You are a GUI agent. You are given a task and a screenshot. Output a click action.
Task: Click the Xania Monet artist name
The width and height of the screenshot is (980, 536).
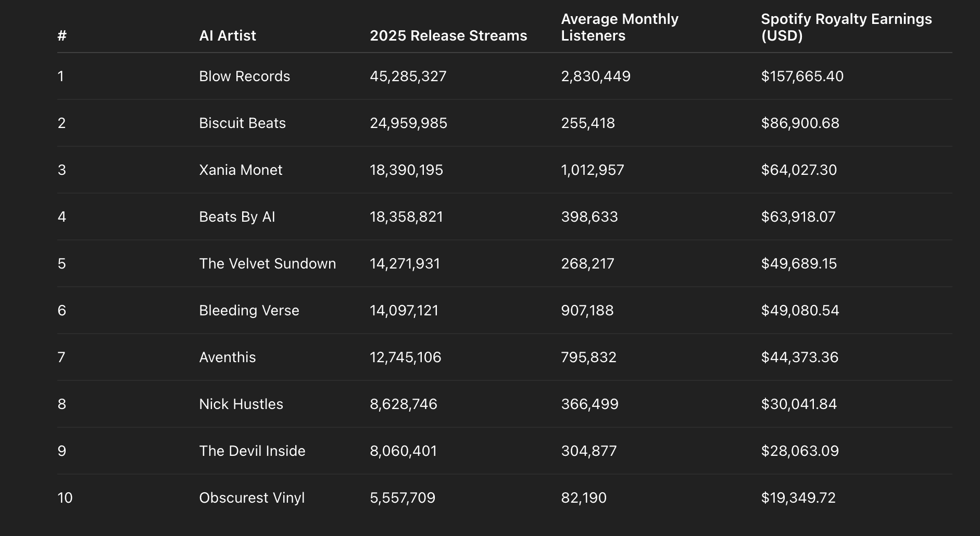[241, 170]
